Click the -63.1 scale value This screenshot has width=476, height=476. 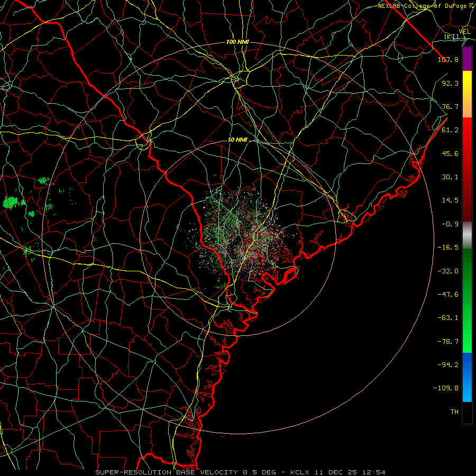[448, 318]
